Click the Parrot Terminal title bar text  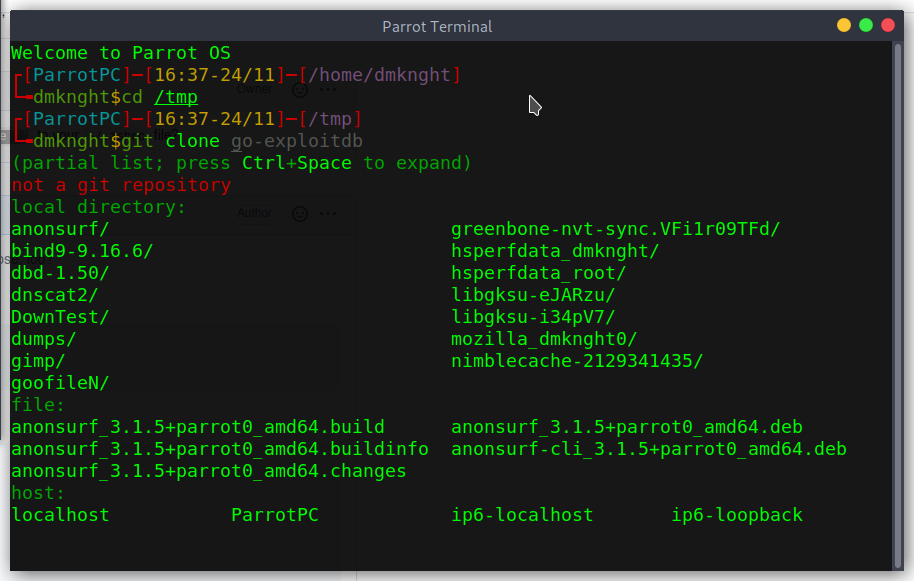pyautogui.click(x=437, y=27)
